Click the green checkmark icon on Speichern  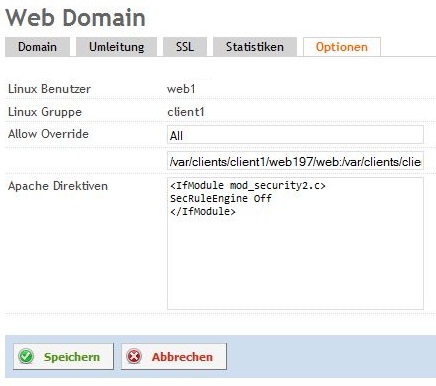point(26,356)
